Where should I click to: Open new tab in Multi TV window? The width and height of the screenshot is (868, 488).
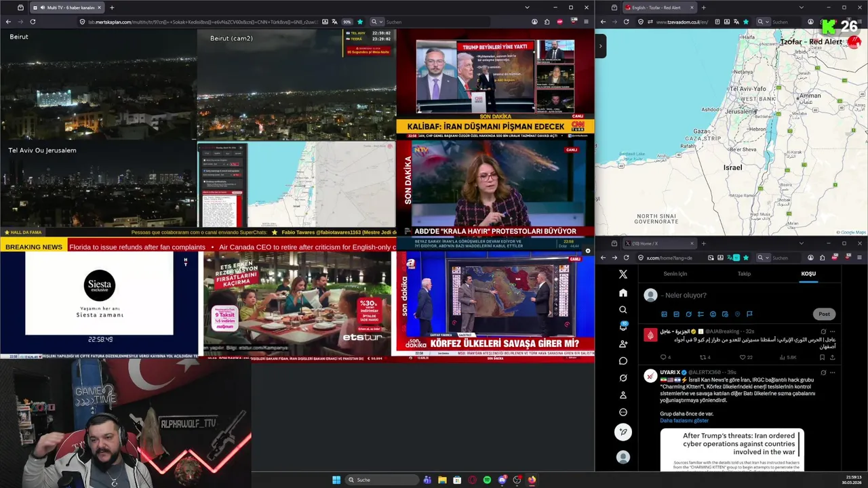pos(112,7)
